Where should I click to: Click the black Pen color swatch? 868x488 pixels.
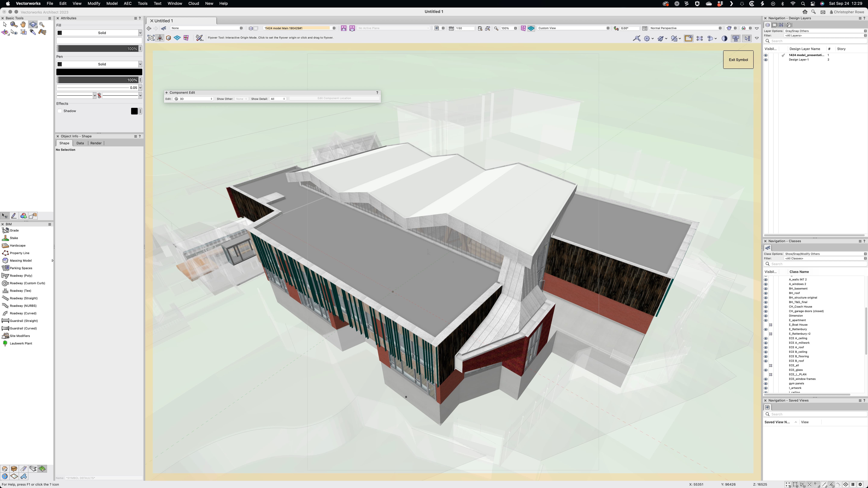click(x=99, y=72)
